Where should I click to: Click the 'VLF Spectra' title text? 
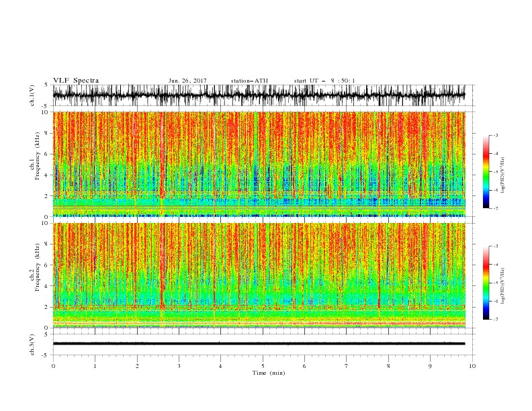(x=76, y=81)
